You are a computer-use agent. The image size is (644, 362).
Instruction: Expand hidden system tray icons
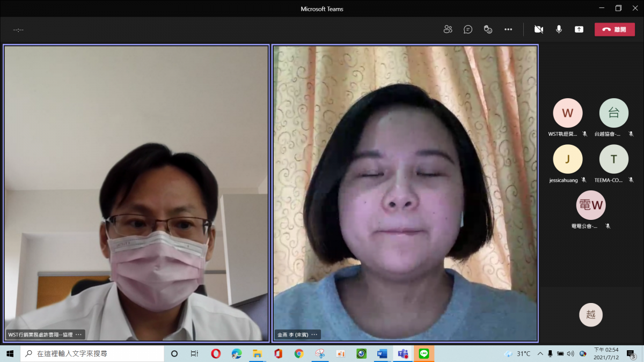(540, 354)
